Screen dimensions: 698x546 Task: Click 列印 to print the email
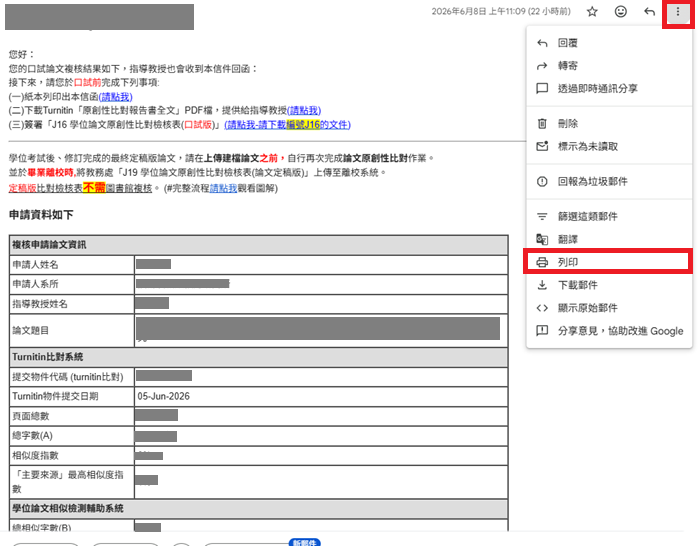609,262
